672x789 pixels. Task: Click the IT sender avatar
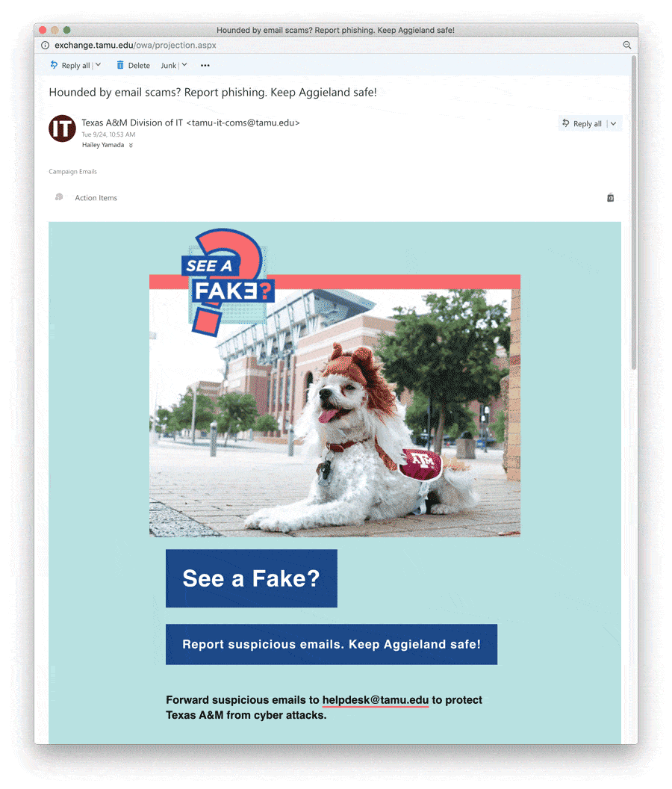63,129
